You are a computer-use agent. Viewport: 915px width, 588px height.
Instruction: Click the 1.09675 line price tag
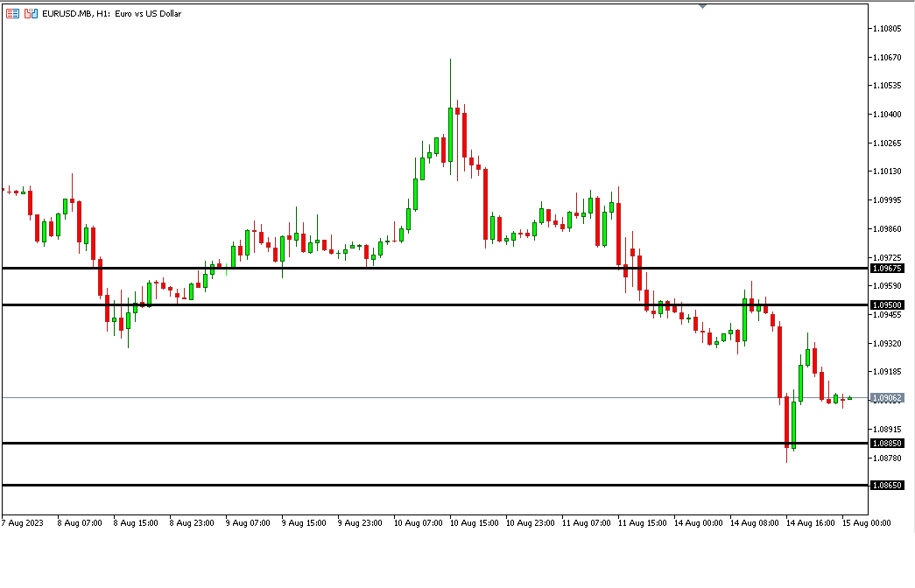click(x=887, y=269)
